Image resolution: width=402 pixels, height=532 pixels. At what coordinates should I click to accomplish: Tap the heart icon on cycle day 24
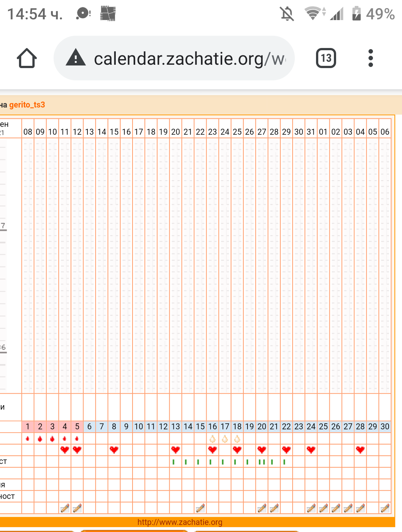pos(311,450)
